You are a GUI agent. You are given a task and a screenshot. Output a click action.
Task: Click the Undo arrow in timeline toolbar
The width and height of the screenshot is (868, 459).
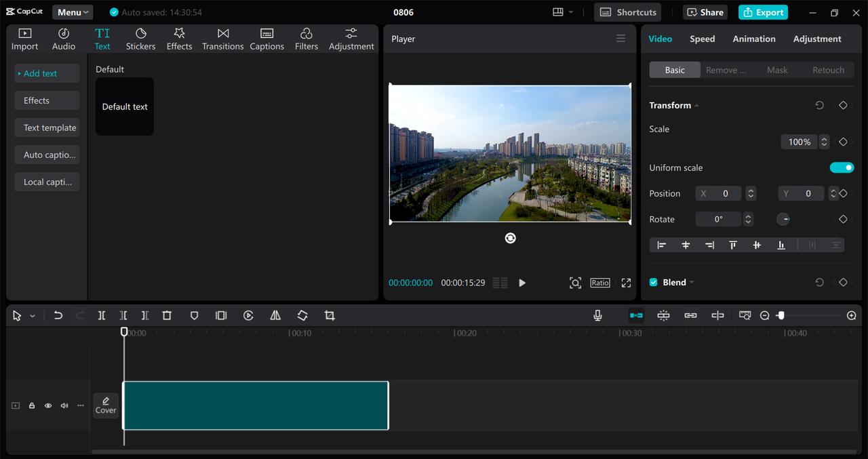click(58, 315)
